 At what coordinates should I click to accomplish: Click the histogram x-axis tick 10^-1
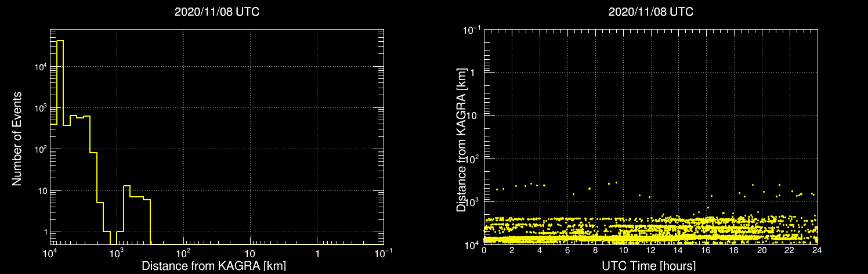tap(384, 252)
